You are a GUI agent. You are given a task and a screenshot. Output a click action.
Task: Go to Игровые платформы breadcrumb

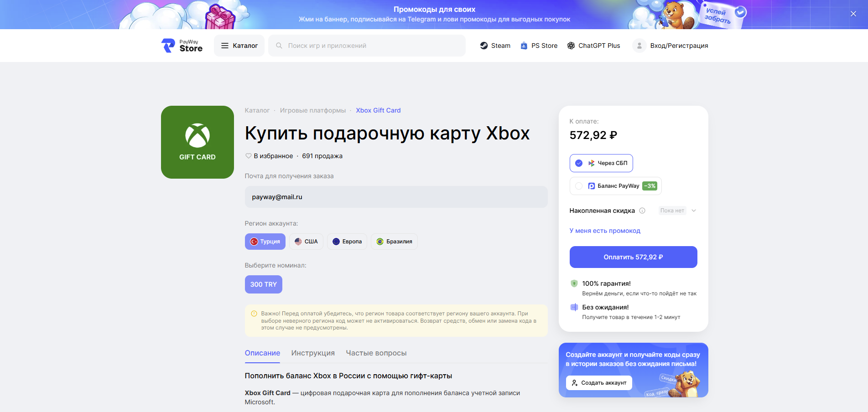click(x=313, y=110)
